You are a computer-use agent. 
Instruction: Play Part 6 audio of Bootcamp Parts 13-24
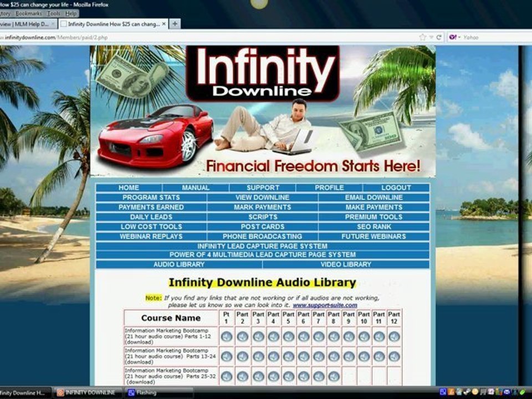[x=303, y=356]
